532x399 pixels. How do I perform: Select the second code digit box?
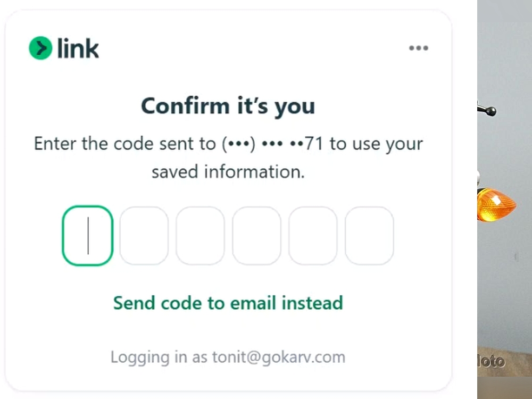[x=144, y=236]
